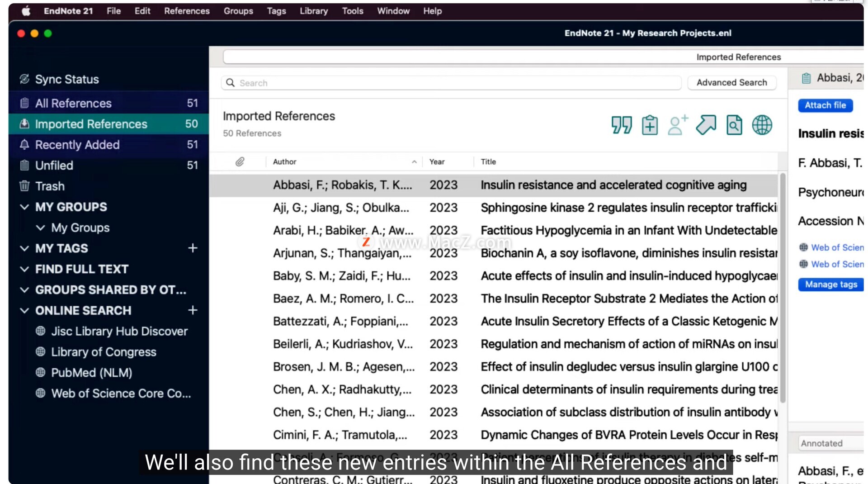Click the Insert Citation quote icon
Image resolution: width=868 pixels, height=484 pixels.
tap(622, 125)
